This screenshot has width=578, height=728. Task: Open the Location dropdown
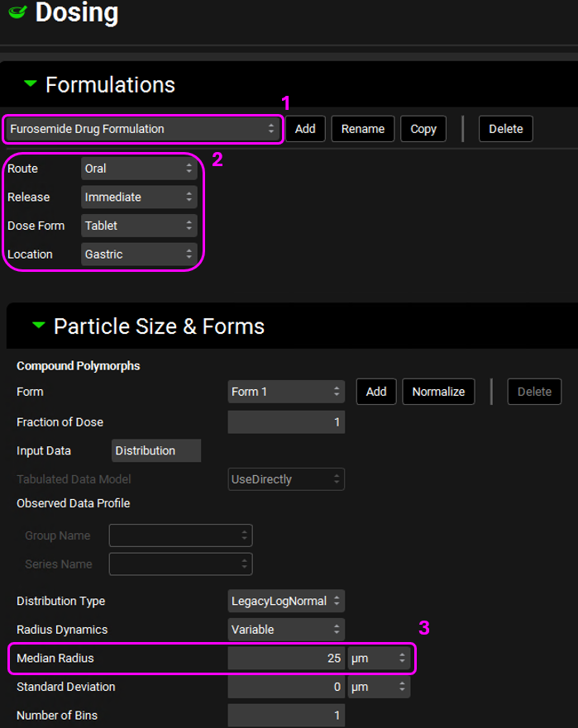pyautogui.click(x=138, y=255)
